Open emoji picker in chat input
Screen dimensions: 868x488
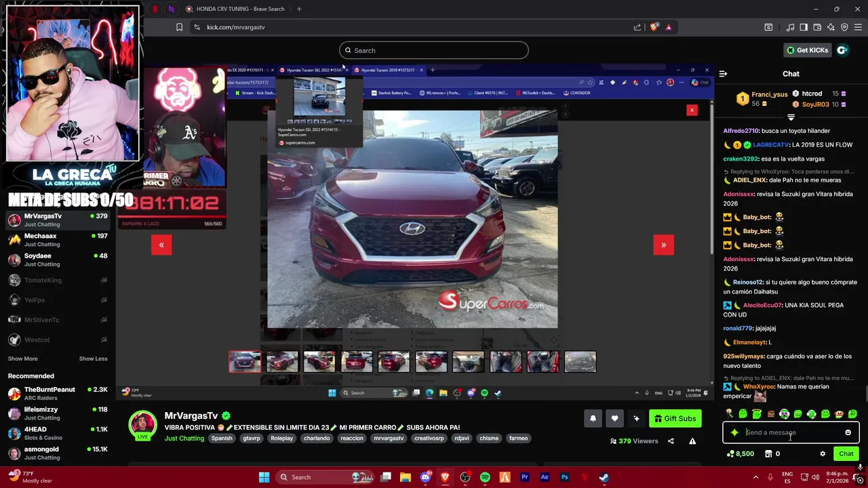pyautogui.click(x=848, y=432)
